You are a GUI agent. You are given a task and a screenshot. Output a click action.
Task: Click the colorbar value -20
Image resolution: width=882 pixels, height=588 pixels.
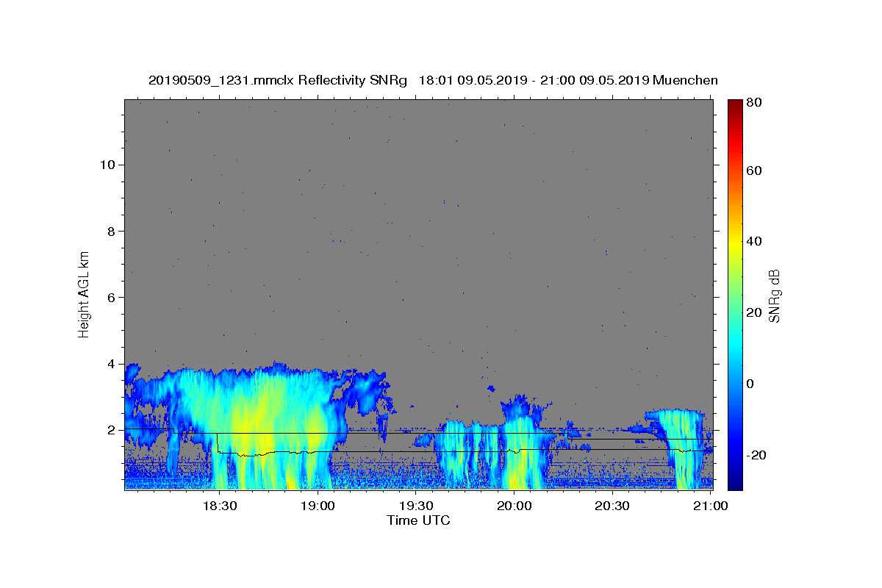756,455
